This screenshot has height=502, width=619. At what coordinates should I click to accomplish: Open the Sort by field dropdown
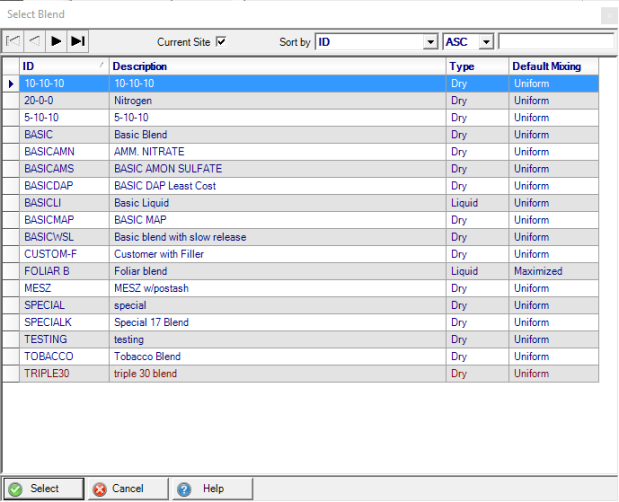tap(430, 42)
